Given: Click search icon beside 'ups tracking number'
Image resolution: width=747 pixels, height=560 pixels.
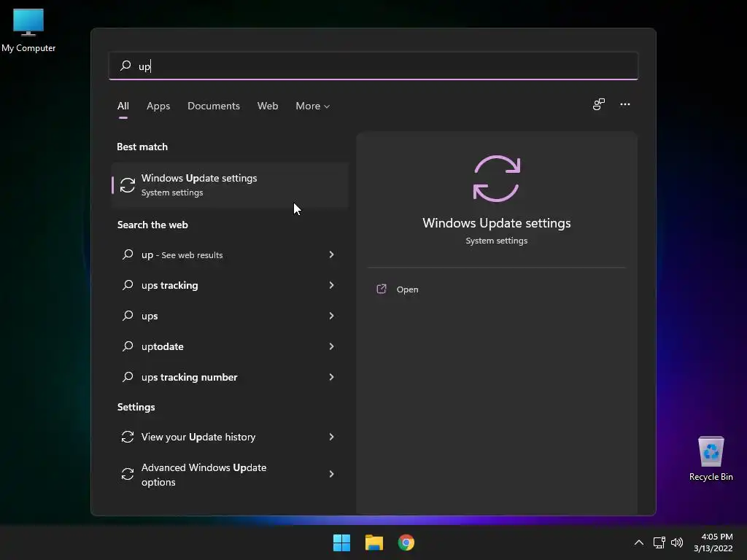Looking at the screenshot, I should click(127, 377).
